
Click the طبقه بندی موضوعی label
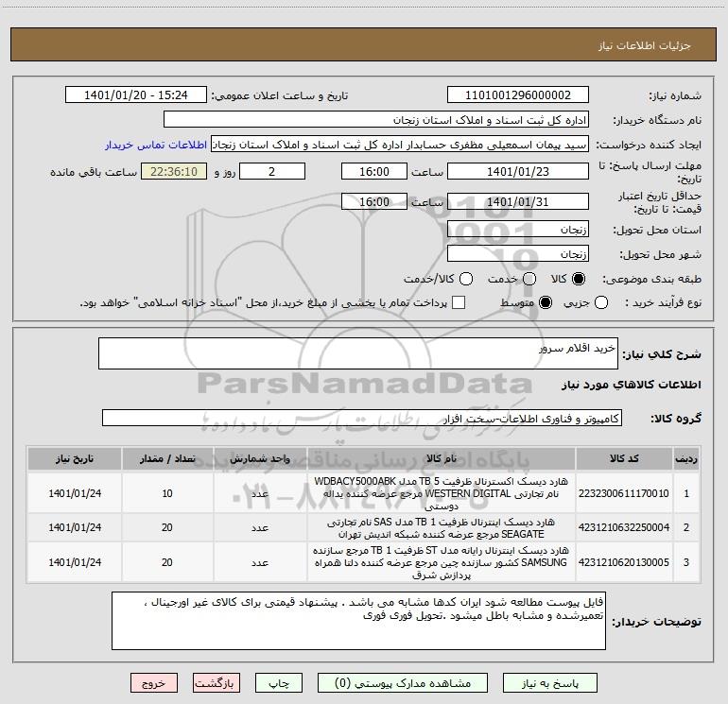pyautogui.click(x=651, y=279)
